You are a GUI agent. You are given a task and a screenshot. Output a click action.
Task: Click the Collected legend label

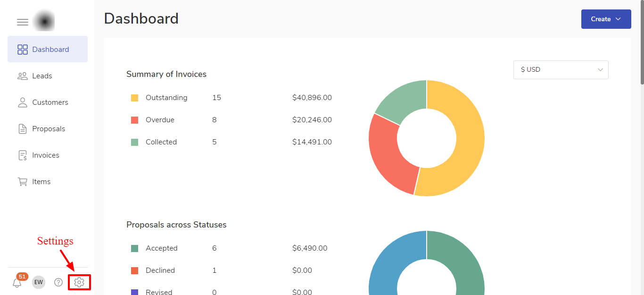161,142
